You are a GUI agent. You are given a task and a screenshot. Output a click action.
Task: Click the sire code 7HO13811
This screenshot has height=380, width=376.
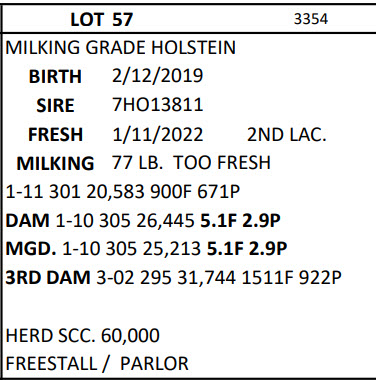(158, 105)
